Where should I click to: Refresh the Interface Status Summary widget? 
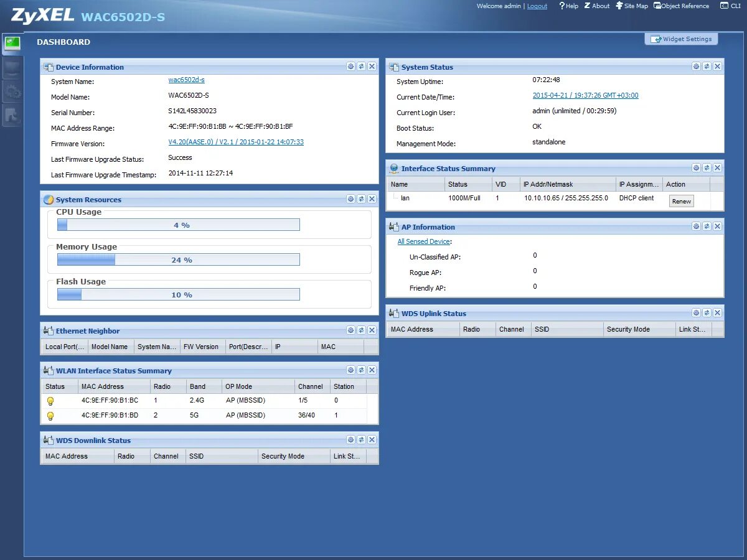click(x=707, y=168)
